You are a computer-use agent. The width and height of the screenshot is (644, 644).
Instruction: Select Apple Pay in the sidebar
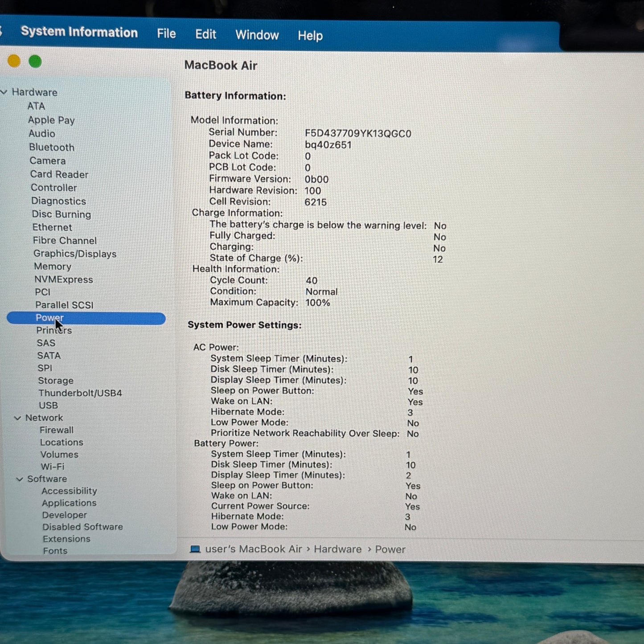tap(51, 120)
